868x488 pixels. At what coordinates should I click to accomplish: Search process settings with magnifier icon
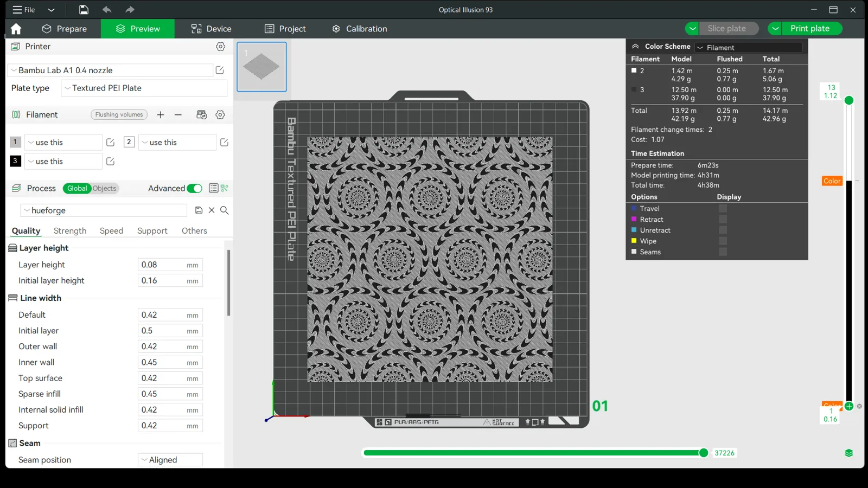point(224,210)
